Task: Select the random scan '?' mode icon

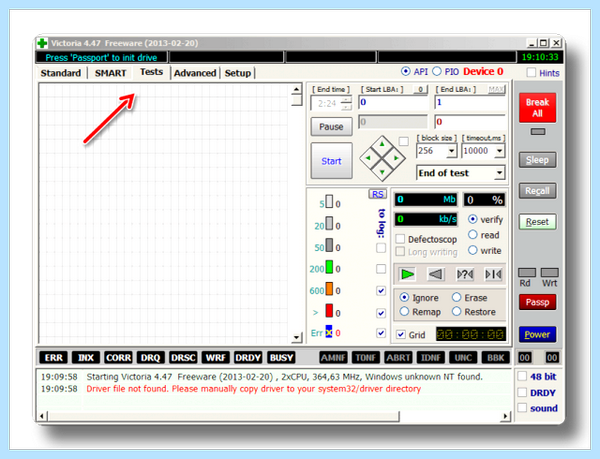Action: coord(465,274)
